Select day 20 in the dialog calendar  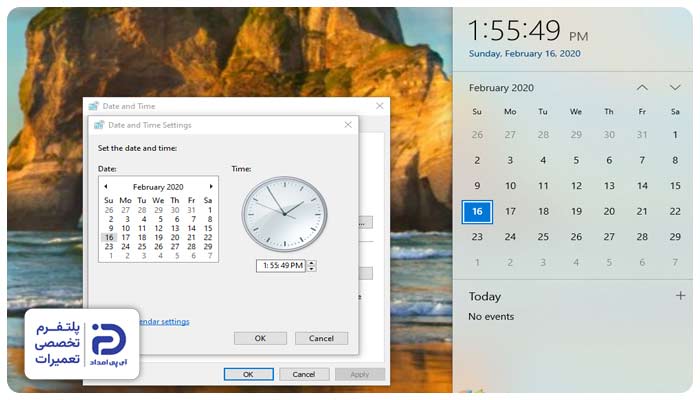point(175,237)
